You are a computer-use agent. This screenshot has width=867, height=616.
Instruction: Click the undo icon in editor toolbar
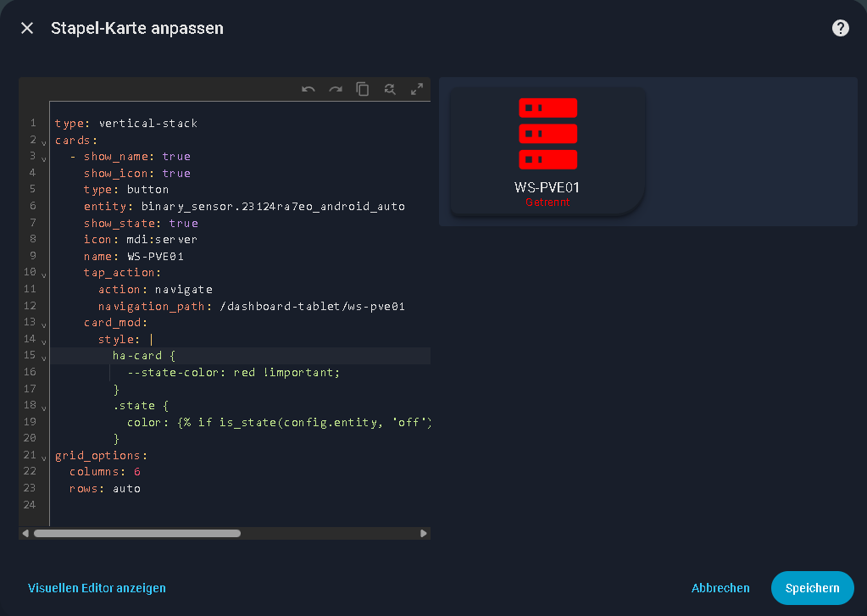coord(308,89)
